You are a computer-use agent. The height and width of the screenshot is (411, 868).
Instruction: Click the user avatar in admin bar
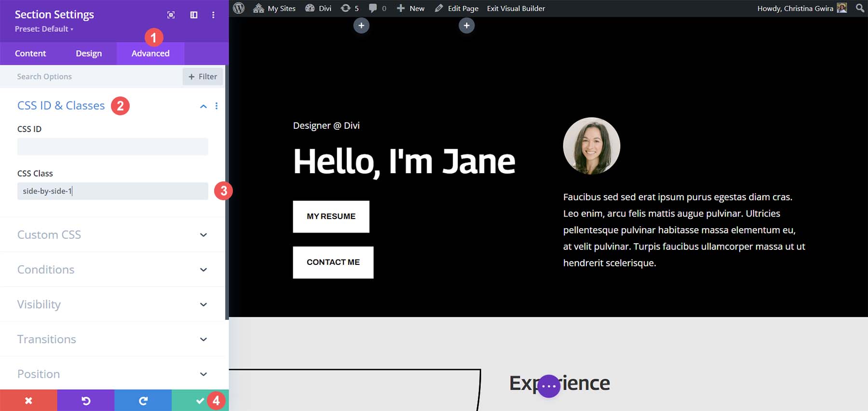pos(842,8)
